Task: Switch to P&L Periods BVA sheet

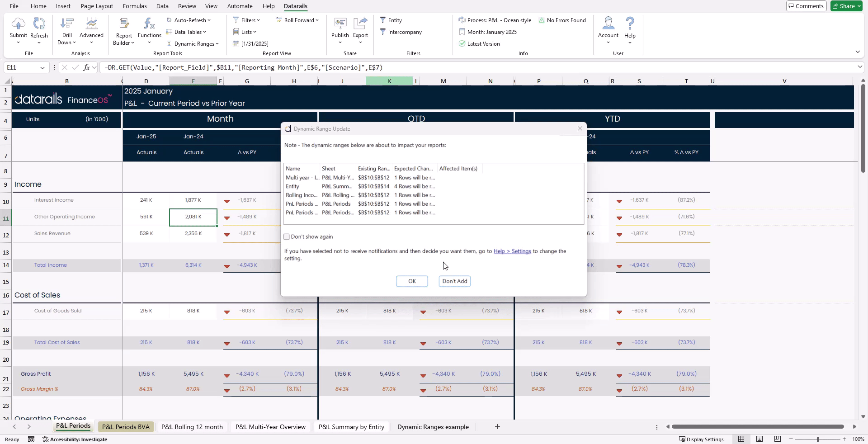Action: coord(126,427)
